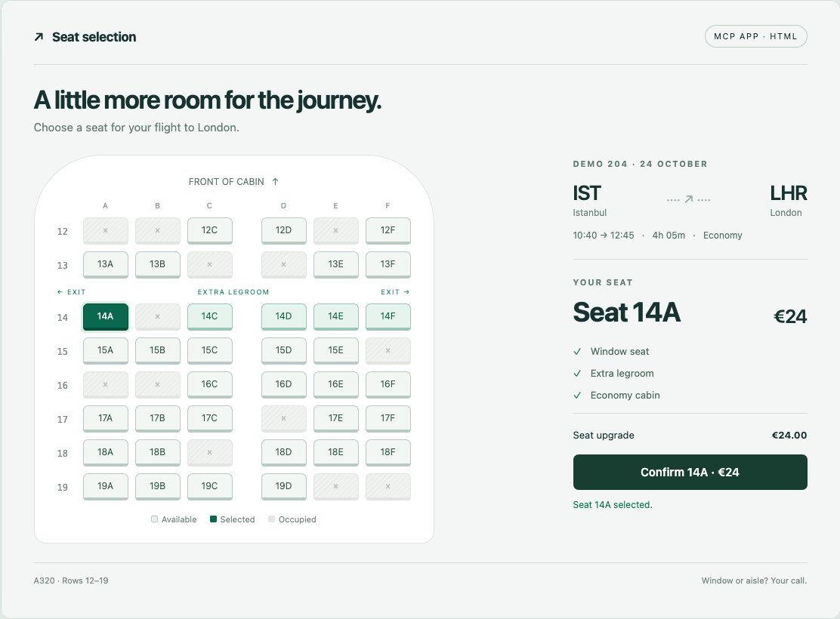Pick seat 12C in front row
Screen dimensions: 840x619
[x=210, y=231]
